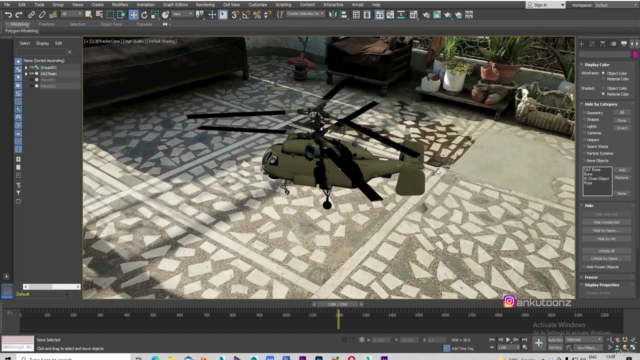
Task: Expand the Freeze rollout
Action: point(591,277)
